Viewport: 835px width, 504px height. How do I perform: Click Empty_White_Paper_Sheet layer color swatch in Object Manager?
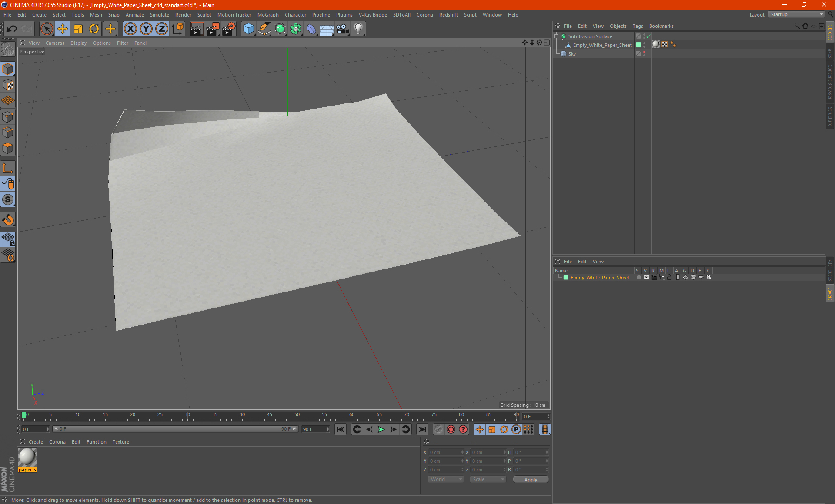tap(638, 45)
